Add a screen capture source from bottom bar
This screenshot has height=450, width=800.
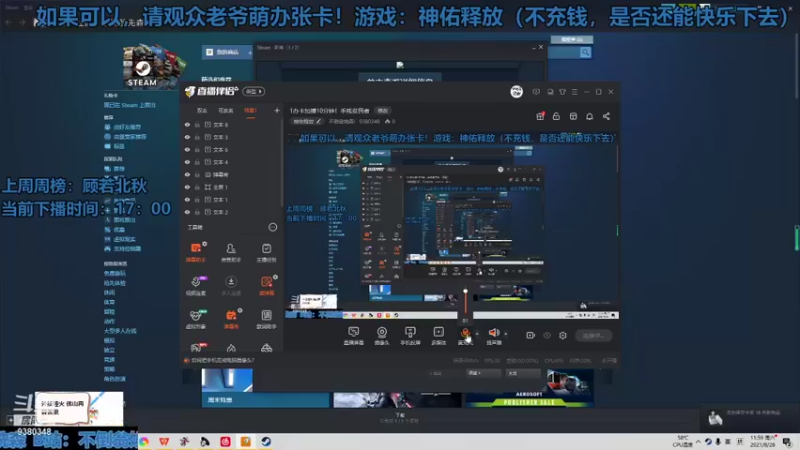point(353,335)
